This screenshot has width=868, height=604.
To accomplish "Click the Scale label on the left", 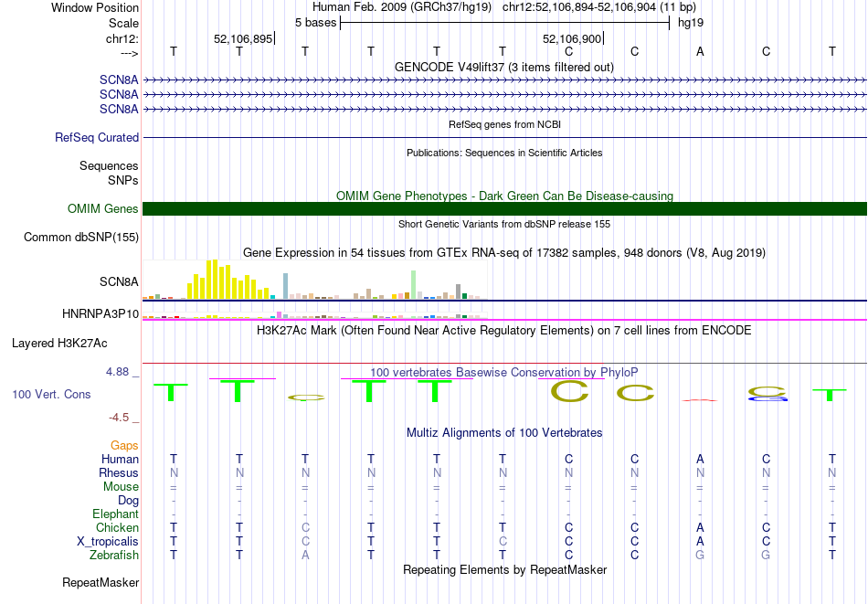I will tap(123, 23).
